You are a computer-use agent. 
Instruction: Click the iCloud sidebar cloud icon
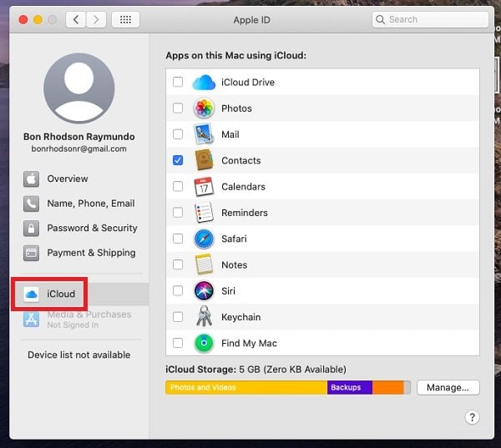[x=32, y=294]
